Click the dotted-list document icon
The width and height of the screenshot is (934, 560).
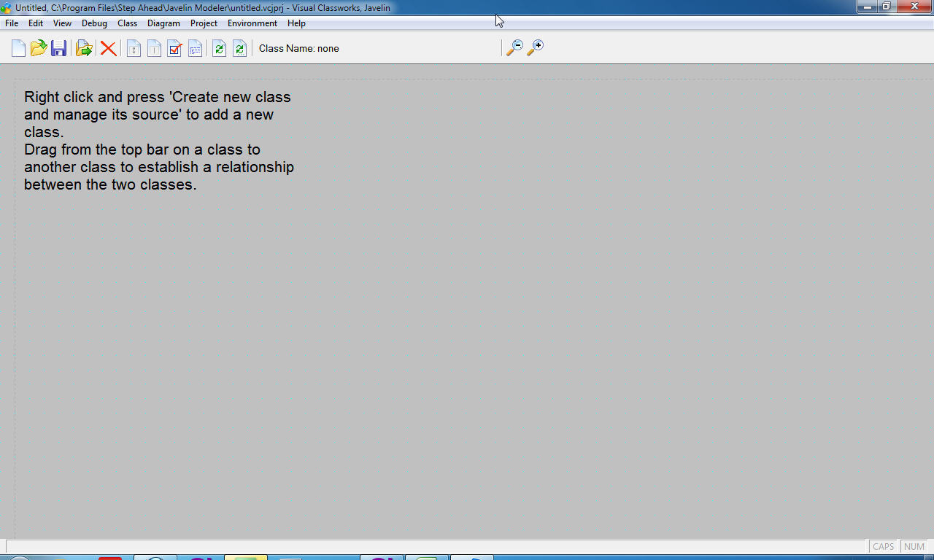[195, 49]
